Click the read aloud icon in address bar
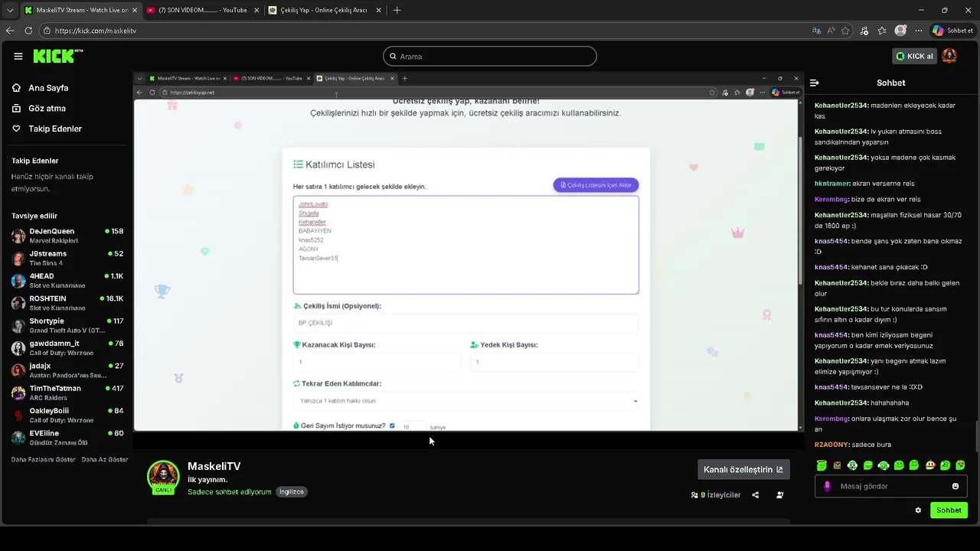 (831, 31)
